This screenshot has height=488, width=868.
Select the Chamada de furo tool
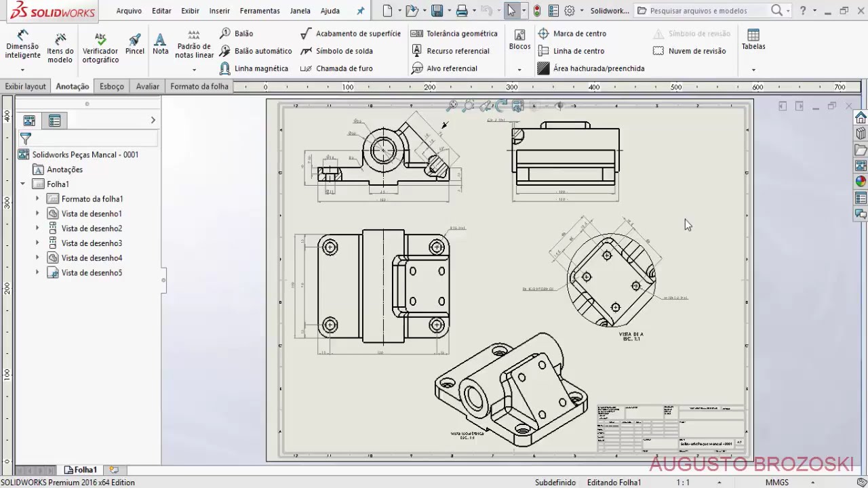(x=336, y=68)
